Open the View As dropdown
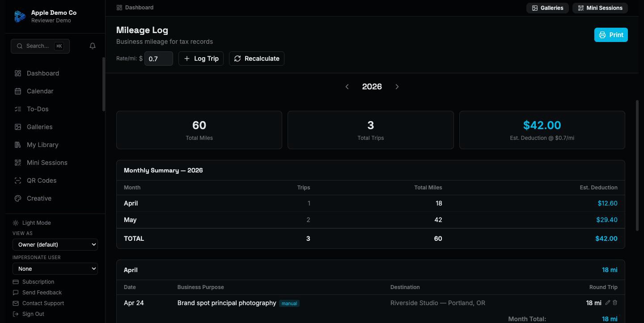Image resolution: width=644 pixels, height=323 pixels. (55, 244)
